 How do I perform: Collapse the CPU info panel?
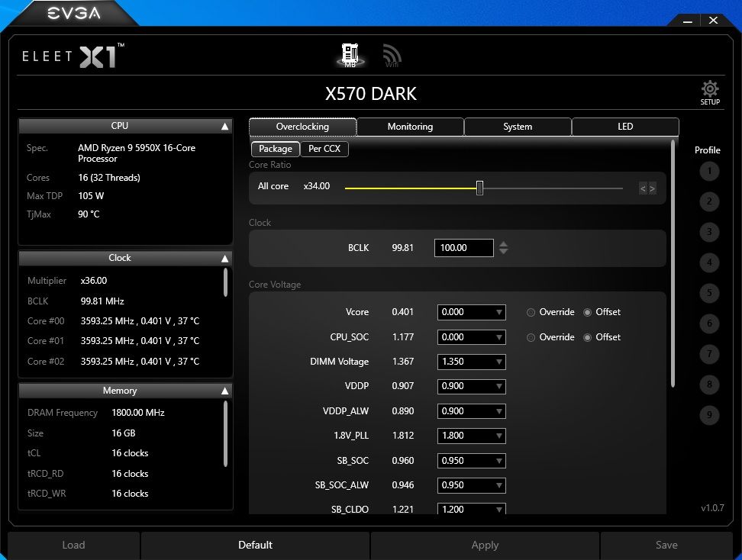(x=224, y=127)
